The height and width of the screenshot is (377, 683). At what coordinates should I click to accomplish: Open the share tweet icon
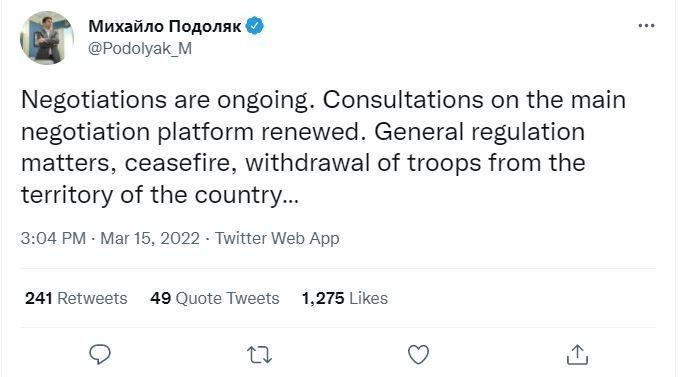coord(577,354)
